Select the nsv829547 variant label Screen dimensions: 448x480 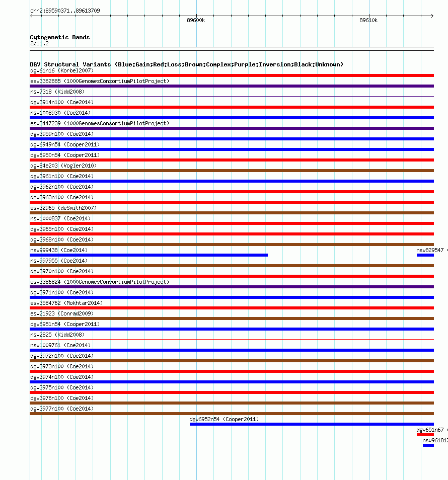430,250
